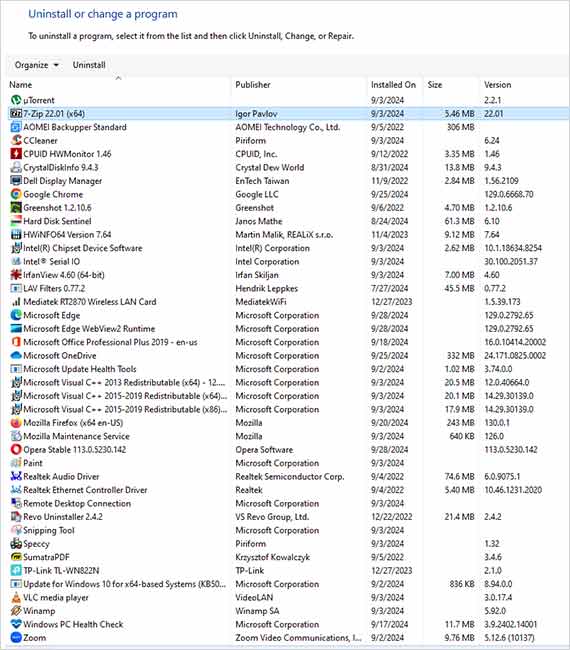Click the AOMEI Backupper Standard icon
570x650 pixels.
pyautogui.click(x=16, y=127)
